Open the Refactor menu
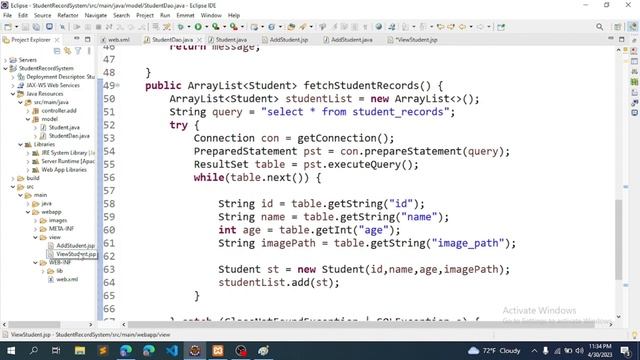 click(x=68, y=15)
